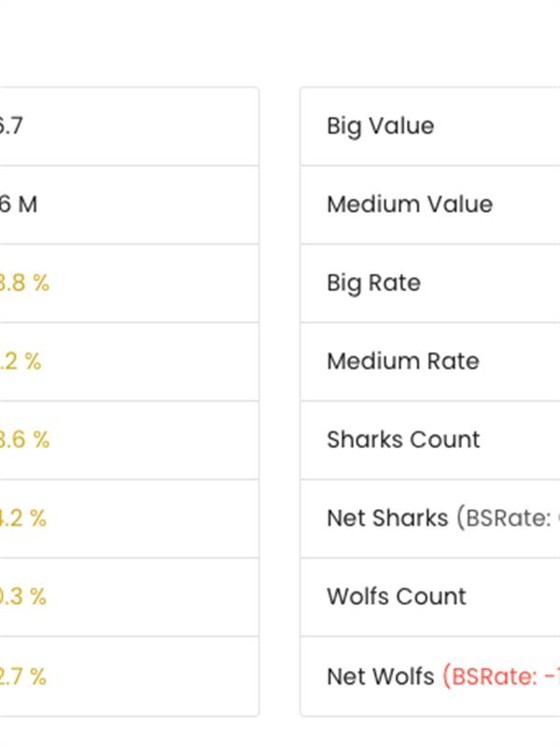The height and width of the screenshot is (747, 560).
Task: Click the red BSRate text beside Net Wolfs
Action: tap(501, 676)
